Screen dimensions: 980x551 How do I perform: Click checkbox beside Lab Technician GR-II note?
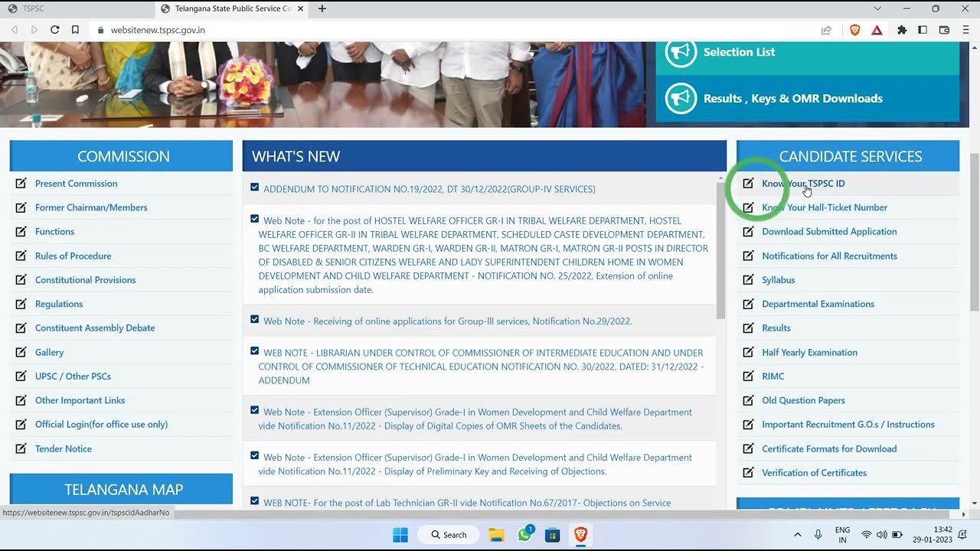255,501
